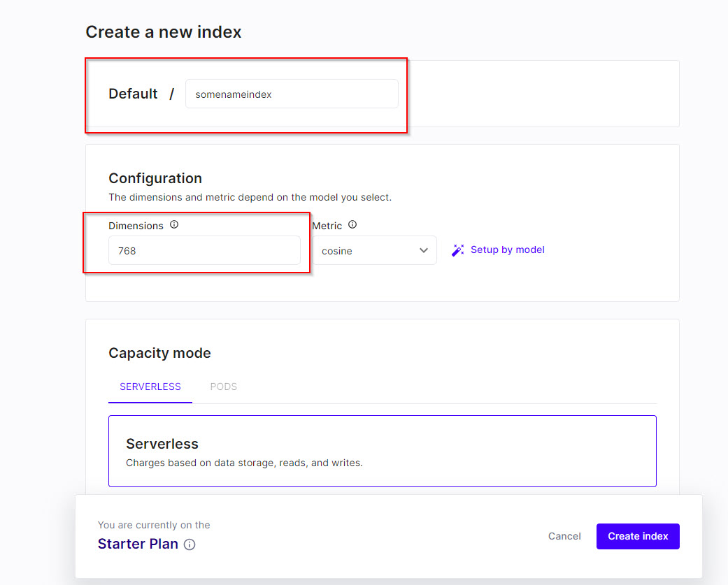Cancel index creation

[x=564, y=536]
